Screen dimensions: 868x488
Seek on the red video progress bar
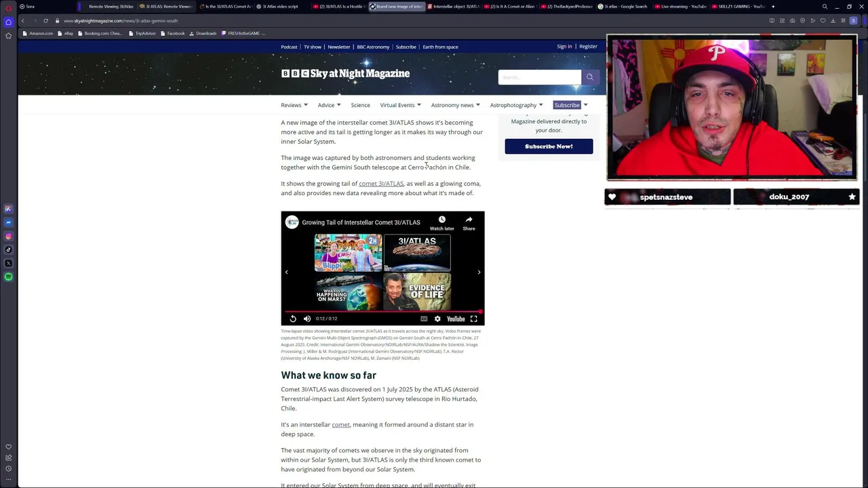(x=383, y=312)
